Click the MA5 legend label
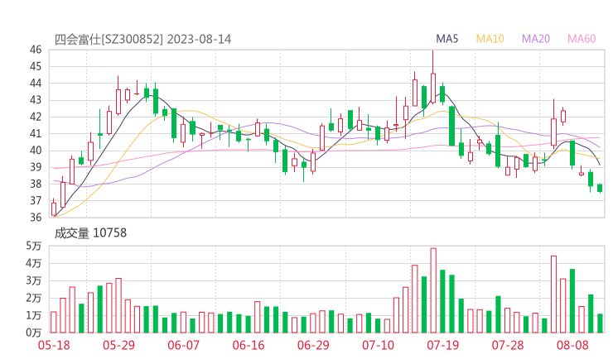 pos(446,39)
